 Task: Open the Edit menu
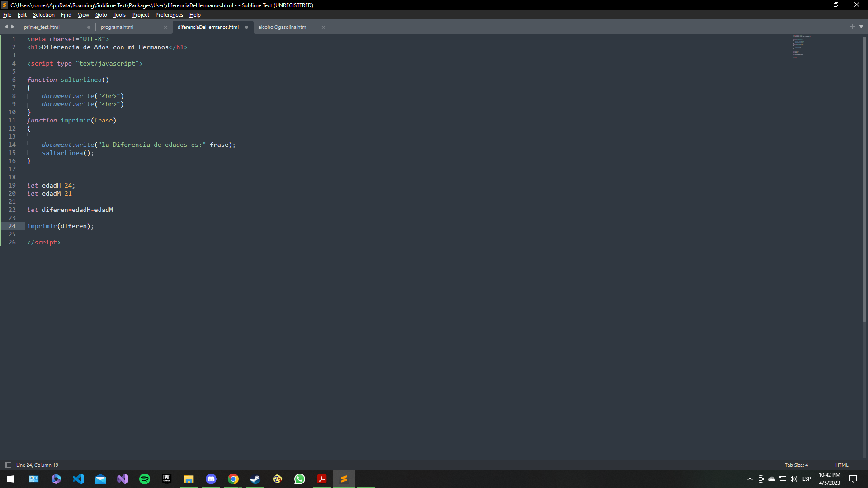(22, 15)
